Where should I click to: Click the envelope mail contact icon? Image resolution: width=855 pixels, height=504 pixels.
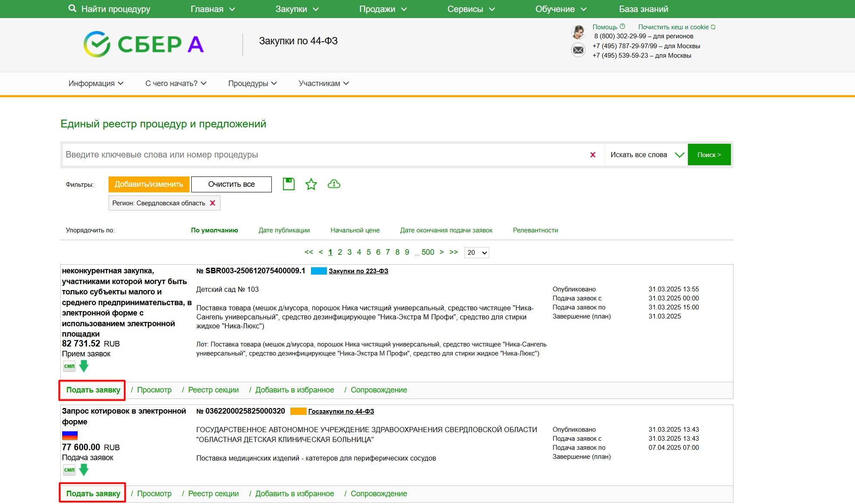pos(578,50)
